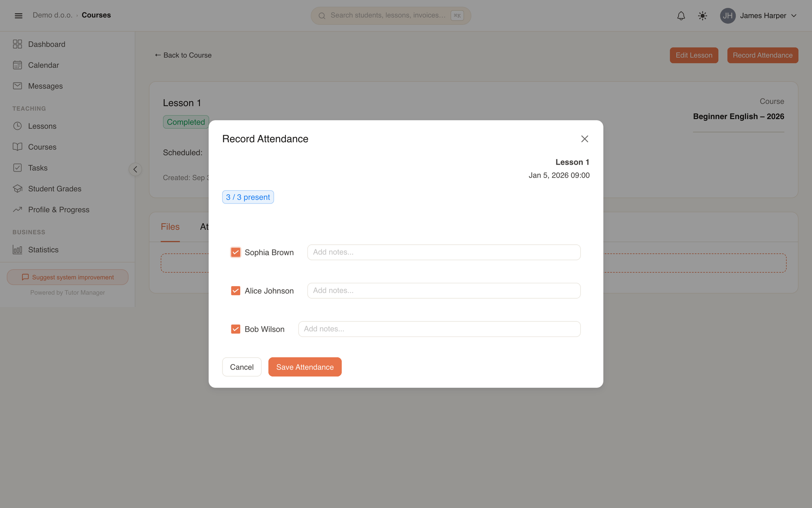Click the Edit Lesson button

[694, 55]
